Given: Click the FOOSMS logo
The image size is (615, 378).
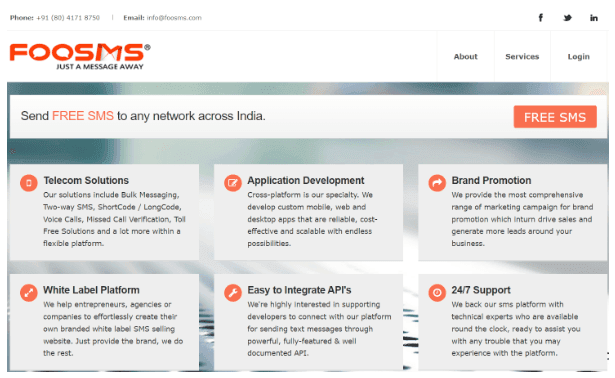Looking at the screenshot, I should (x=80, y=56).
